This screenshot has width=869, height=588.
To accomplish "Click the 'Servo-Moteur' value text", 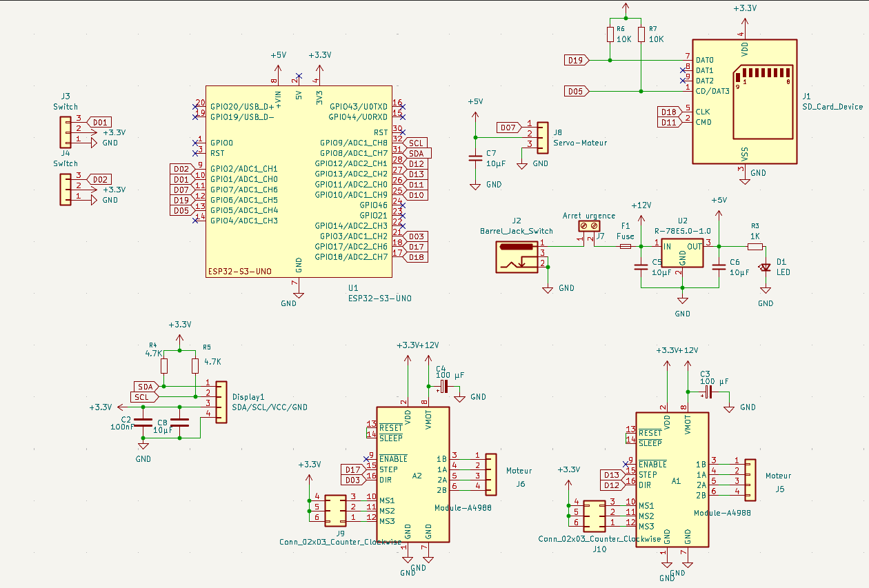I will (580, 143).
